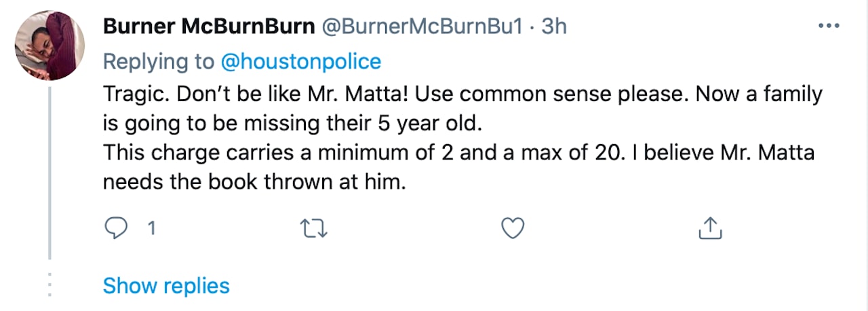This screenshot has width=868, height=311.
Task: Click the line mentioning "5 year old"
Action: (295, 125)
